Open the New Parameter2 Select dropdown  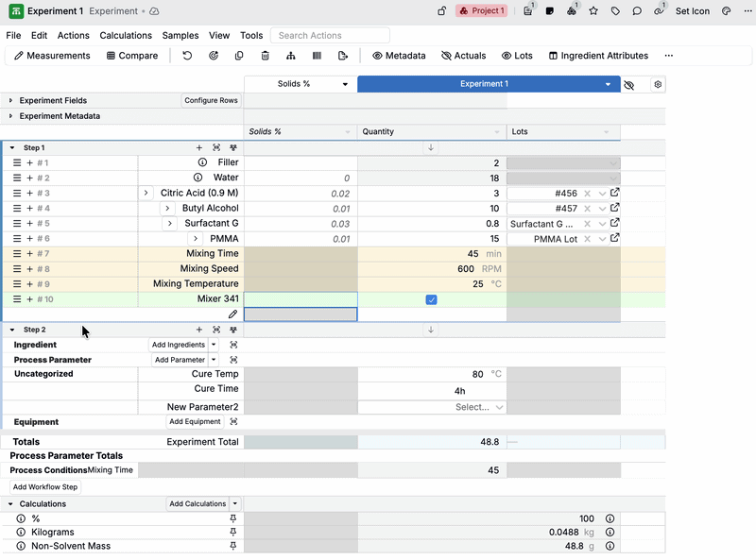[x=479, y=407]
